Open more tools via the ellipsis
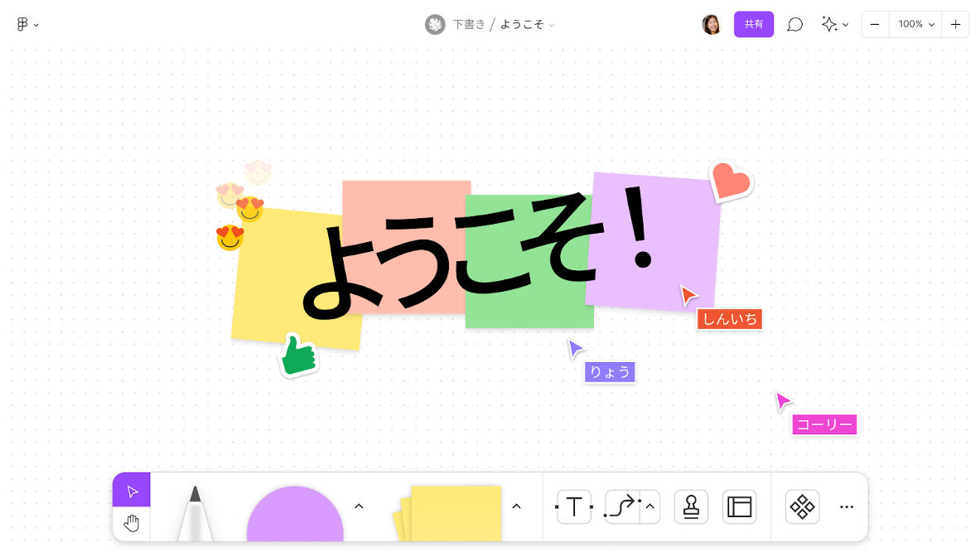This screenshot has height=552, width=980. [846, 506]
